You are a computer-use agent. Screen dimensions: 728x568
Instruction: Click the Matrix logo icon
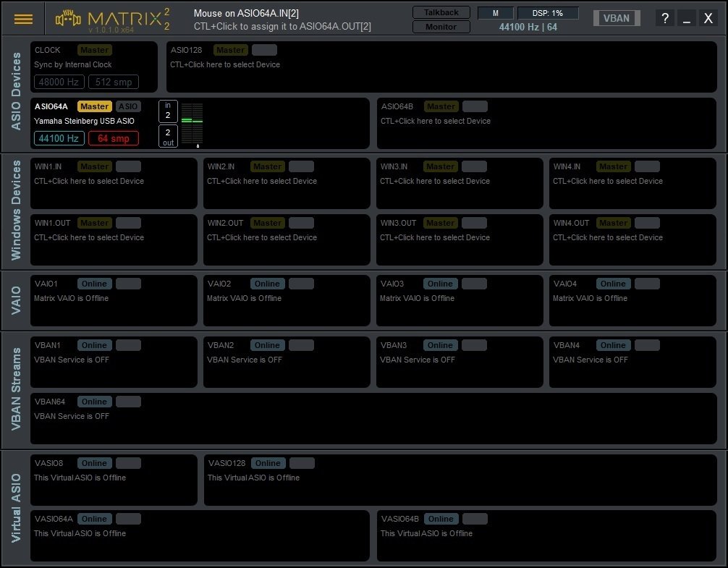[68, 19]
